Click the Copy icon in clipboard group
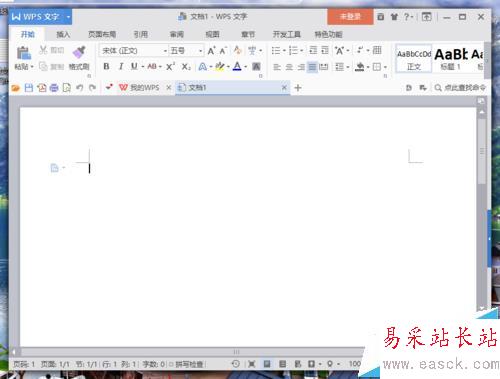The height and width of the screenshot is (379, 500). click(x=43, y=66)
